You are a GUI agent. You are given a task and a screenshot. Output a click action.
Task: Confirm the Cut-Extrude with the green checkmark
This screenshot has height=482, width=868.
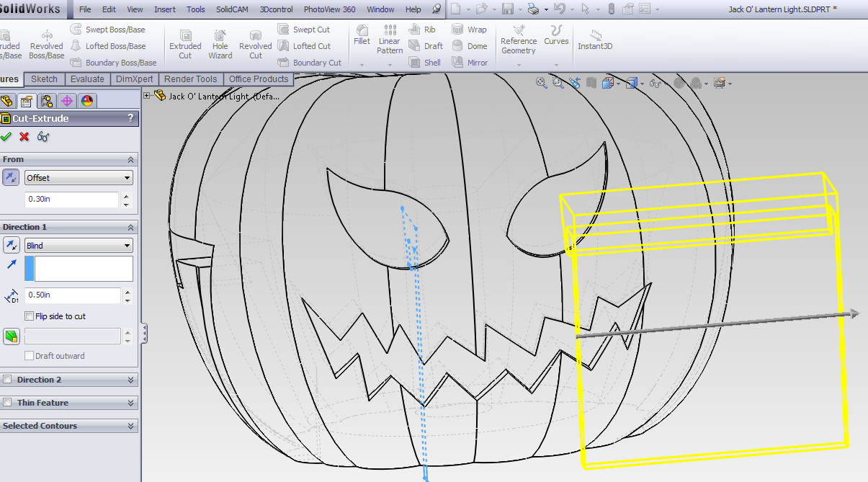7,136
